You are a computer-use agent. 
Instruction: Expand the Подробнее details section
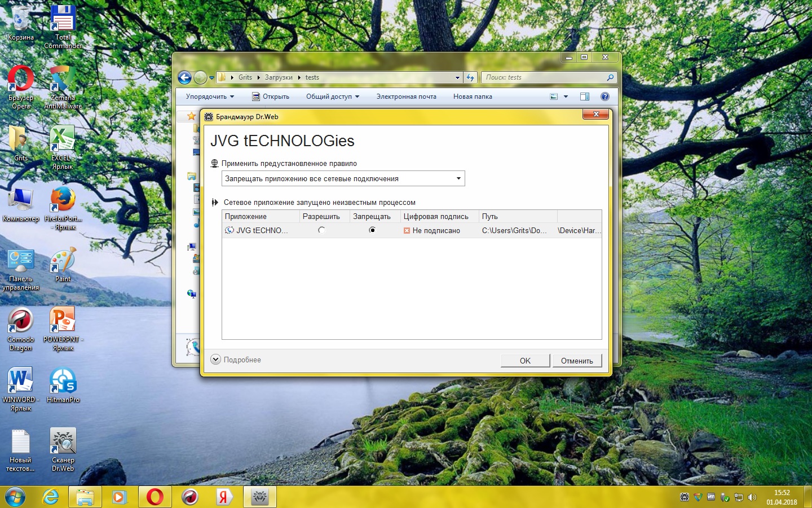(x=236, y=360)
